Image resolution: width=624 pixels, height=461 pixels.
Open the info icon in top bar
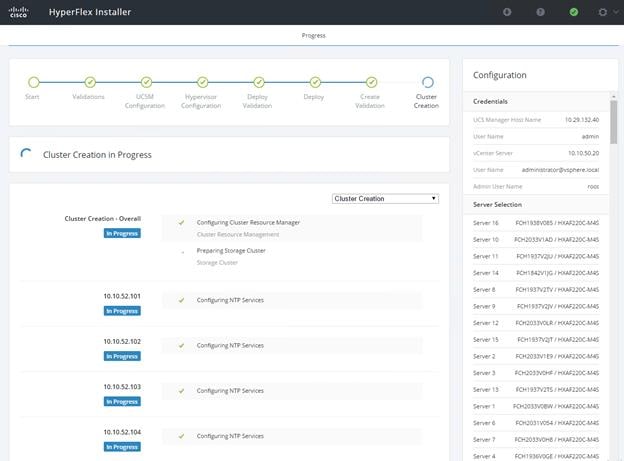tap(507, 12)
